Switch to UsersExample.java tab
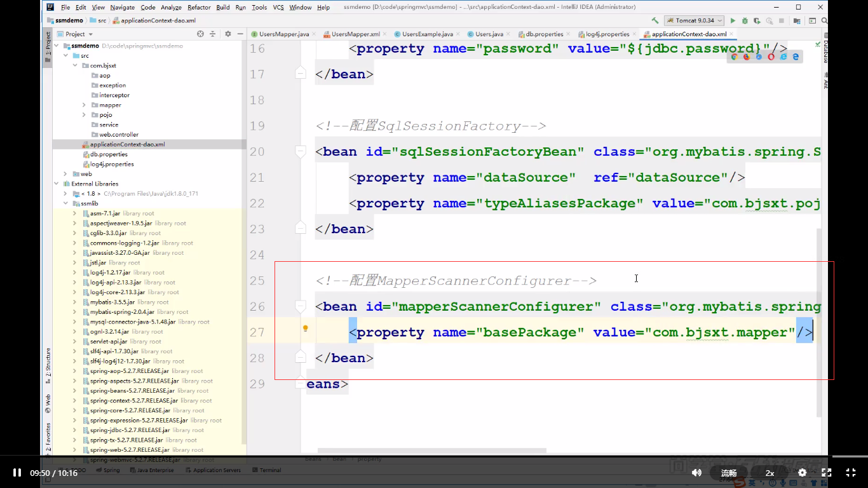The width and height of the screenshot is (868, 488). click(427, 34)
